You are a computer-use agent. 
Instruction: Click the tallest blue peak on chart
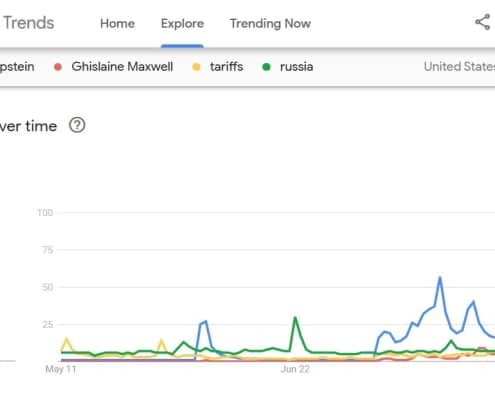tap(440, 277)
